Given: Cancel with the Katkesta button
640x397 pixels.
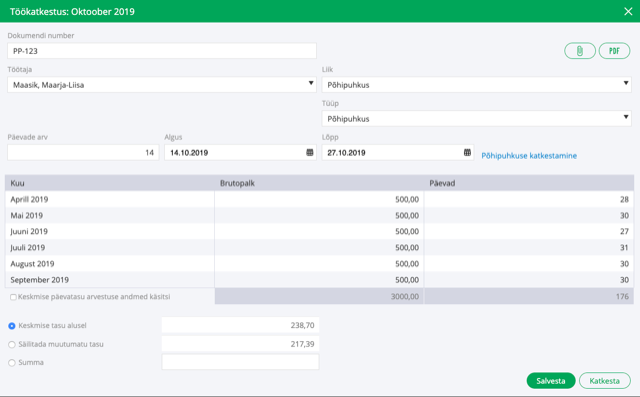Looking at the screenshot, I should (x=604, y=381).
